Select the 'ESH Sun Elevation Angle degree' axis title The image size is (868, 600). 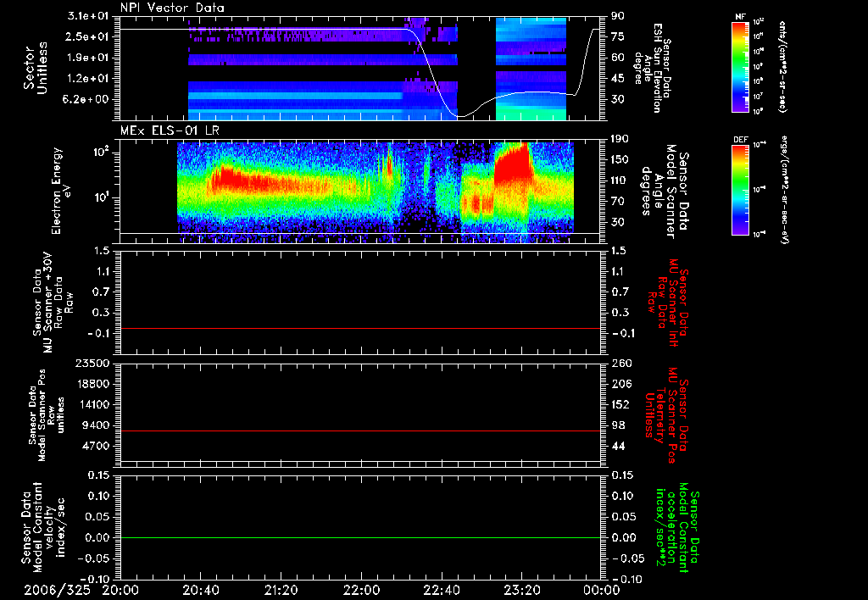click(x=652, y=68)
